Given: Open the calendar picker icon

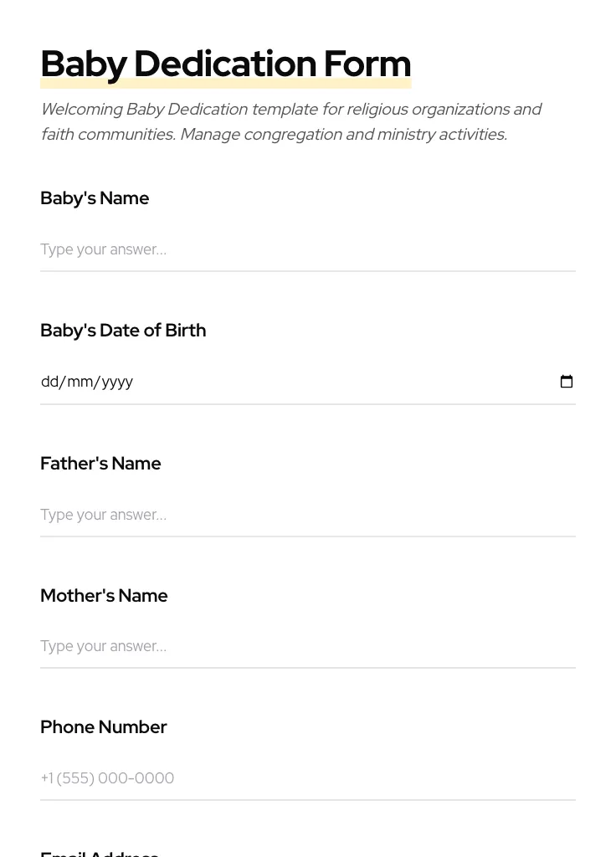Looking at the screenshot, I should click(567, 382).
